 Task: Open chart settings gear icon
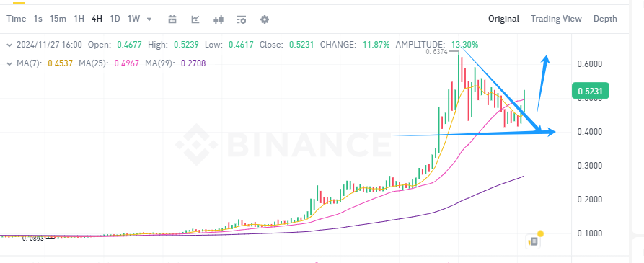(x=265, y=19)
